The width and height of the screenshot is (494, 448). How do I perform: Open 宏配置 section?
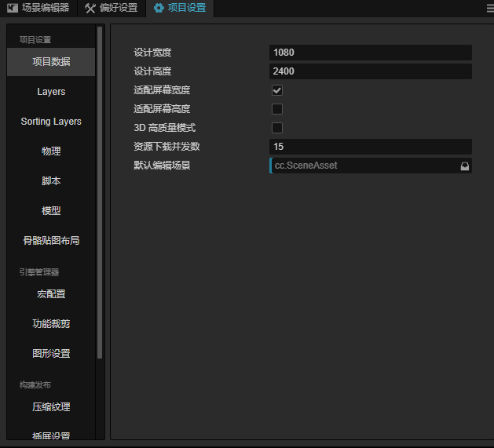tap(51, 294)
